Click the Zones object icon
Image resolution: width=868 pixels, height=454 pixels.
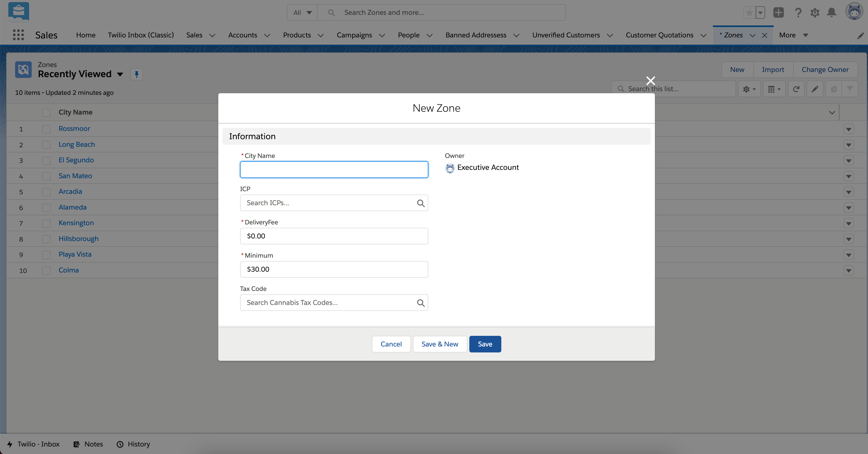[23, 70]
